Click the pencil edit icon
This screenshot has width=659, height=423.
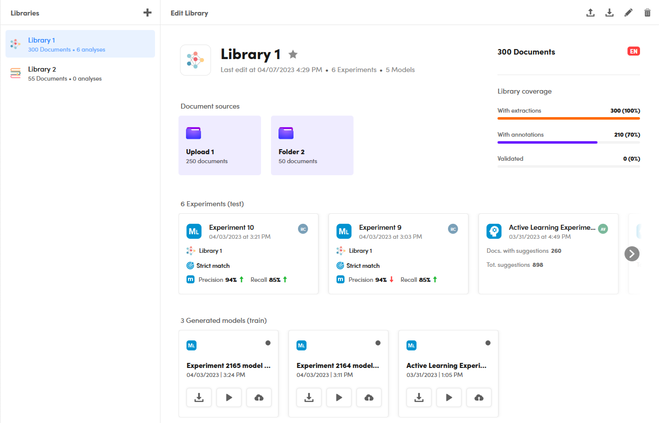click(628, 13)
